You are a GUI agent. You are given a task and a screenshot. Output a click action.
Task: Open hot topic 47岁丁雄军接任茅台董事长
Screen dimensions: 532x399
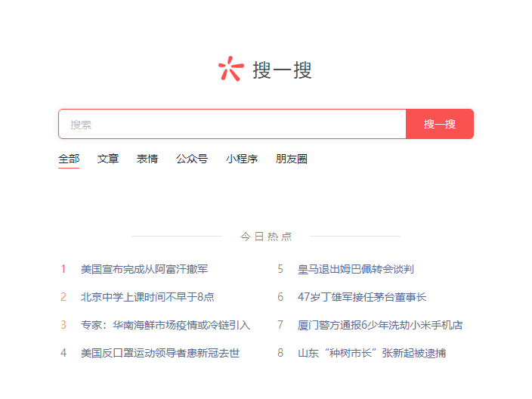pos(362,297)
